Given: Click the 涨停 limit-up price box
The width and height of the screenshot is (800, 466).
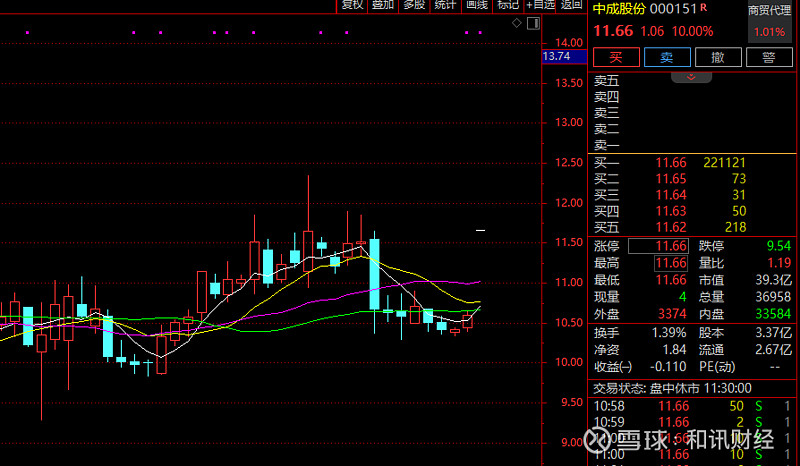Looking at the screenshot, I should pyautogui.click(x=658, y=246).
